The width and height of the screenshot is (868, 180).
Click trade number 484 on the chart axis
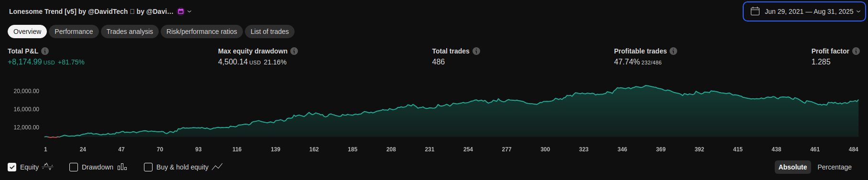point(853,149)
